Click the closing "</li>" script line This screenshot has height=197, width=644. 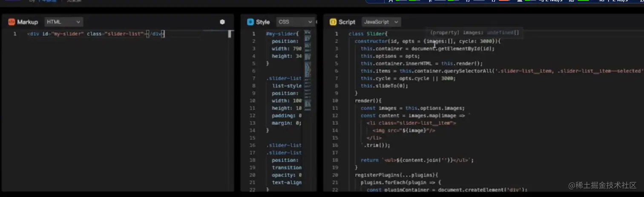[x=374, y=138]
